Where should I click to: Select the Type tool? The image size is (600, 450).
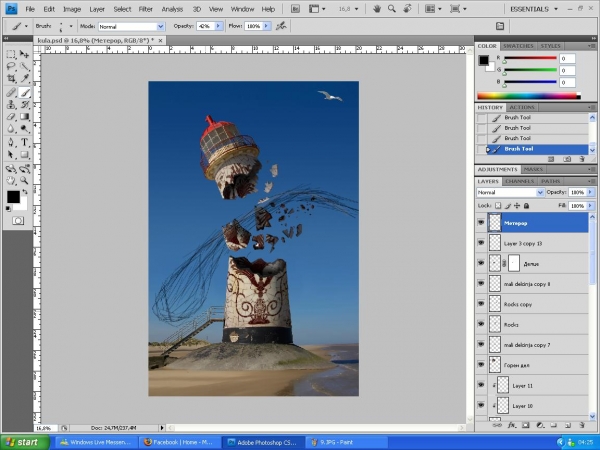(x=24, y=142)
